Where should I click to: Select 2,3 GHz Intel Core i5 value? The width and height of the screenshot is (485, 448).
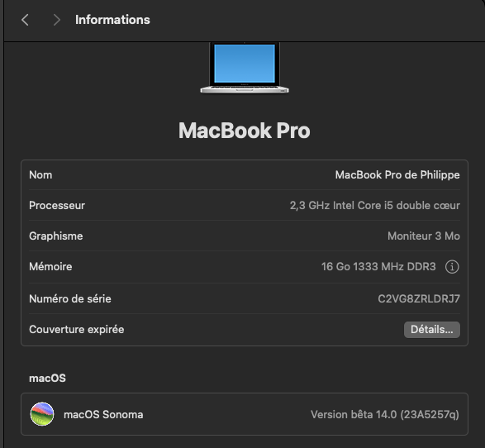[374, 206]
